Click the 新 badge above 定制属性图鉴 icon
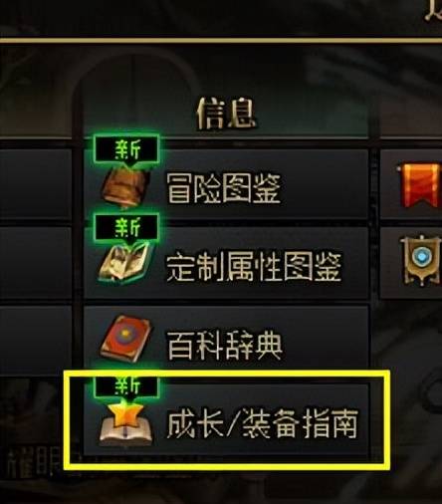442x504 pixels. (x=126, y=228)
